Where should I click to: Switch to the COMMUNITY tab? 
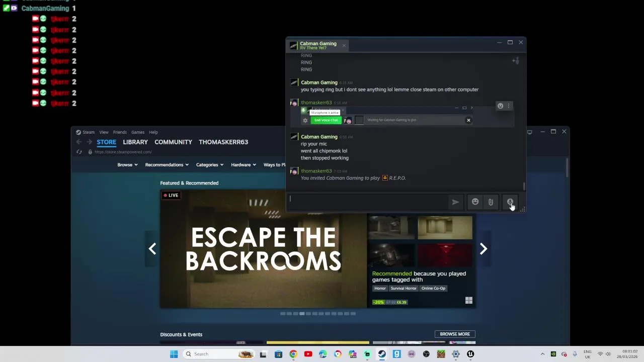coord(173,142)
